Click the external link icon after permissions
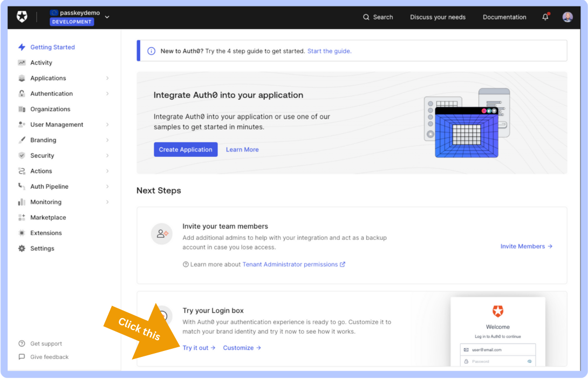This screenshot has height=379, width=588. pos(343,264)
